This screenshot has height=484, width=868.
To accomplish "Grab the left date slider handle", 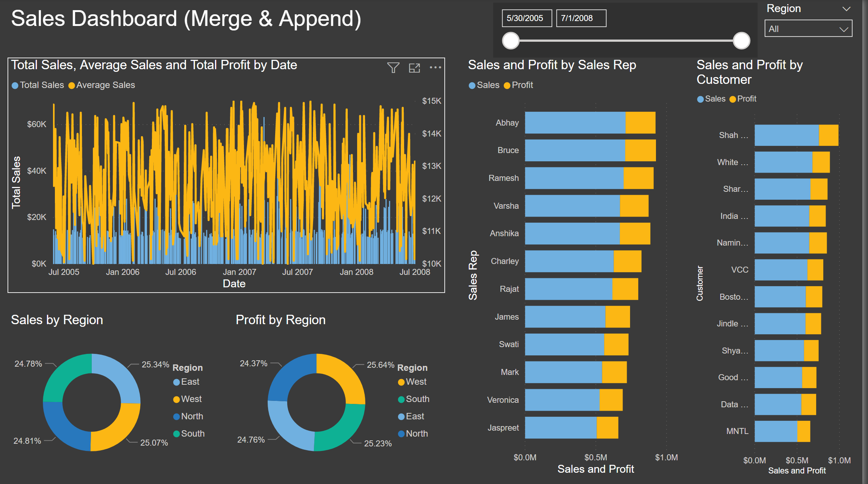I will (x=511, y=41).
